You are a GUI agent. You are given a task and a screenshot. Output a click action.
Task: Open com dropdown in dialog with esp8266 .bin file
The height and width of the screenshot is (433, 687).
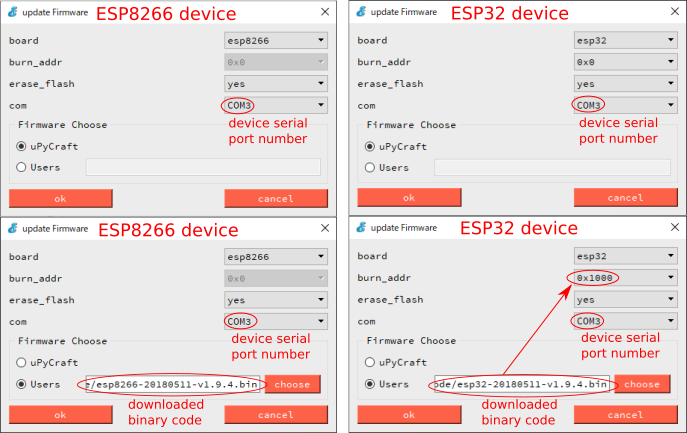276,321
